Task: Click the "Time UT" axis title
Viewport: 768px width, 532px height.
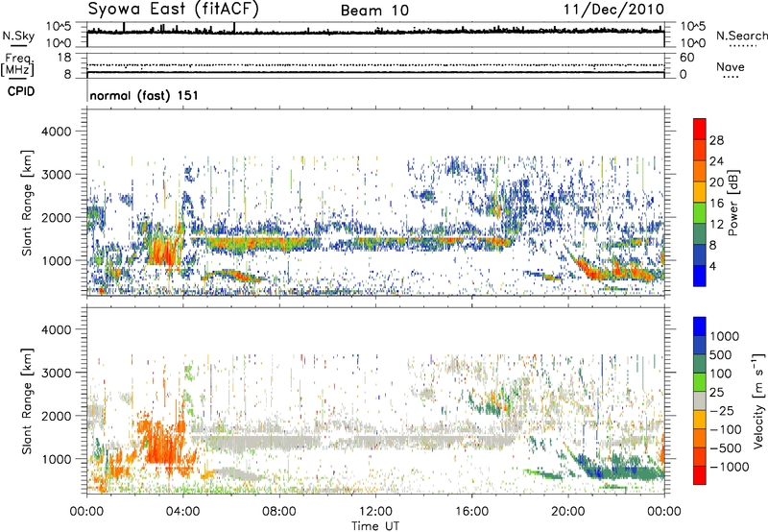Action: click(x=375, y=526)
